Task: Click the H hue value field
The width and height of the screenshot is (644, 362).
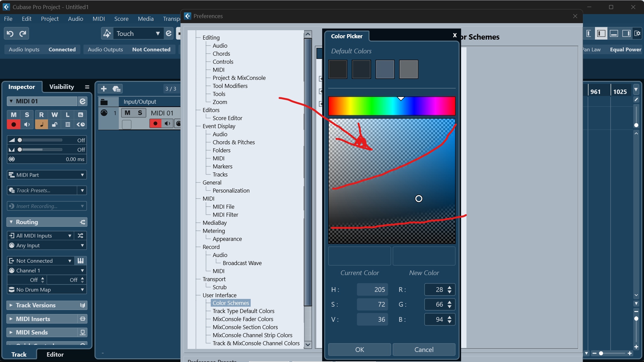Action: click(x=372, y=290)
